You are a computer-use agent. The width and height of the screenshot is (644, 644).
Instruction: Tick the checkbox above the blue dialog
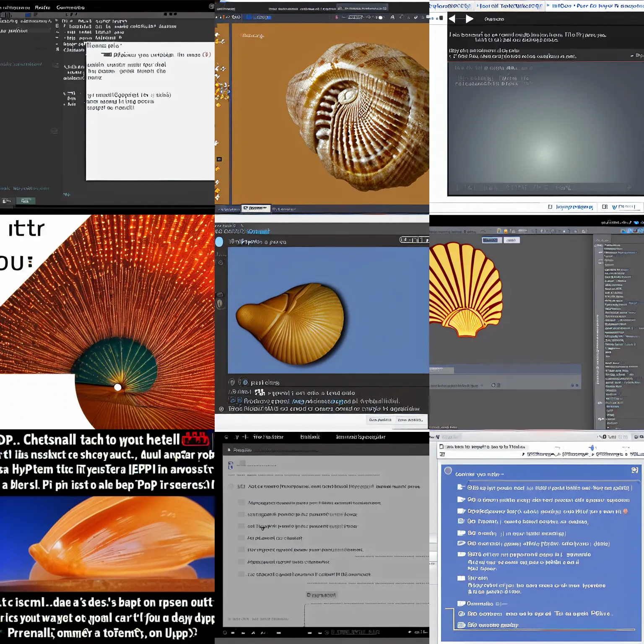441,447
